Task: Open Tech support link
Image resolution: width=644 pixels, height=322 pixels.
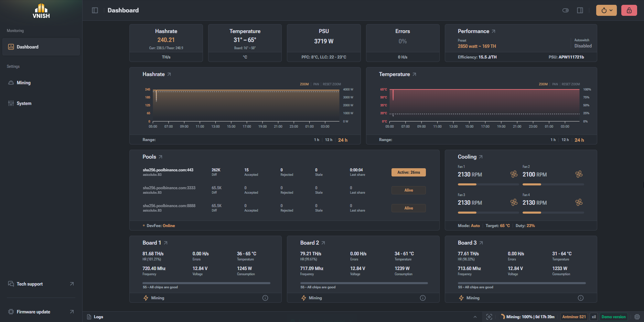Action: tap(41, 284)
